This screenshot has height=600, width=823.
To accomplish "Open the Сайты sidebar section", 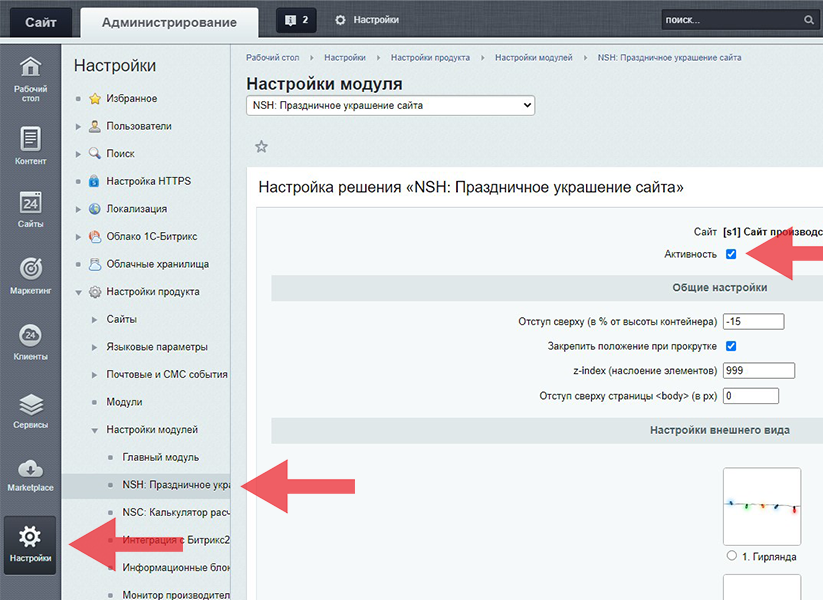I will coord(30,210).
